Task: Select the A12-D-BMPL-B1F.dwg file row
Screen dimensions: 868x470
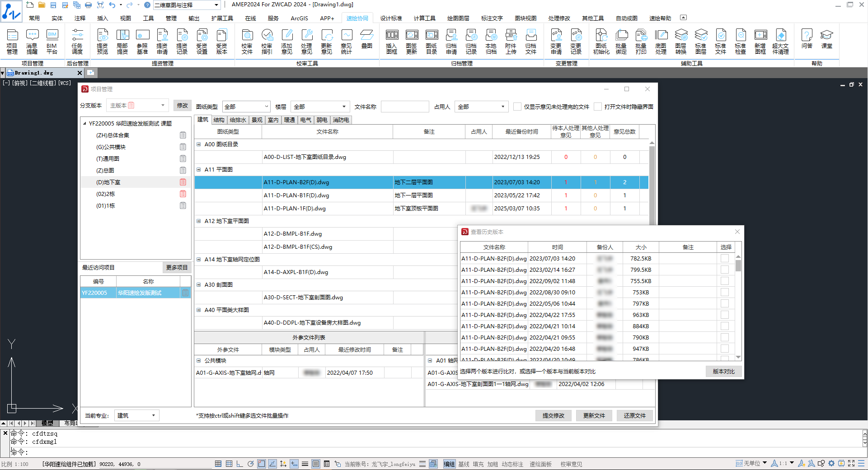Action: 326,234
